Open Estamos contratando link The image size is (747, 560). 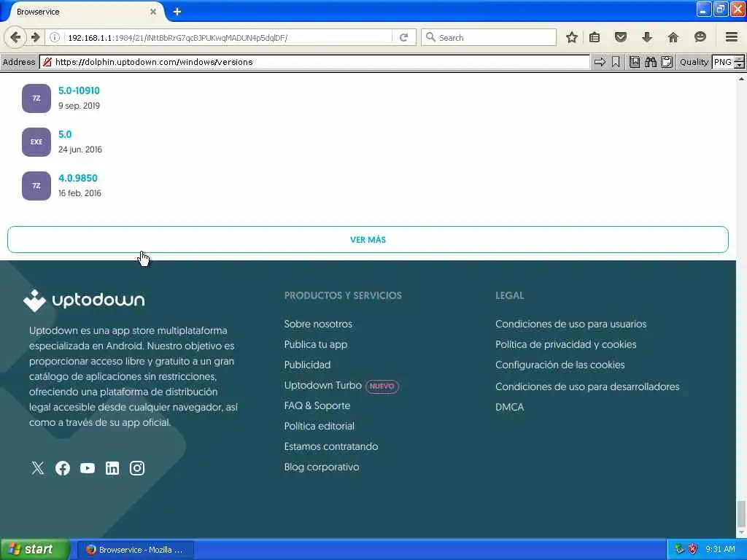[331, 447]
